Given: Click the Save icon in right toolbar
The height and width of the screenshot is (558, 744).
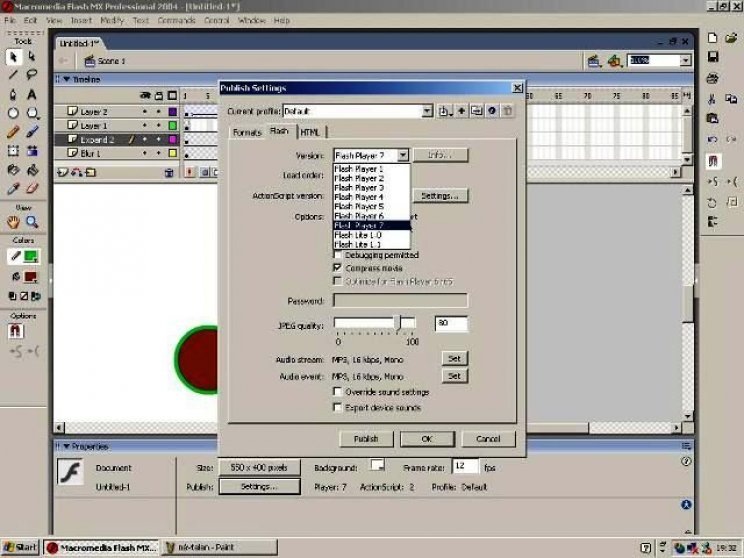Looking at the screenshot, I should click(713, 57).
